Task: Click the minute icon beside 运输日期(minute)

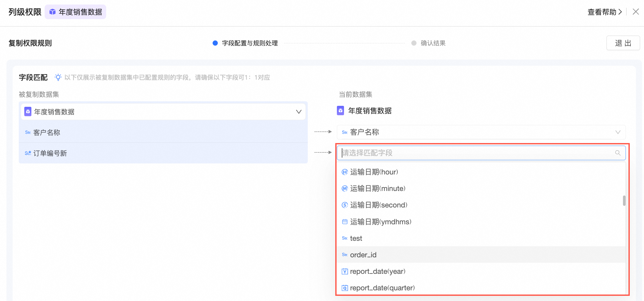Action: tap(345, 188)
